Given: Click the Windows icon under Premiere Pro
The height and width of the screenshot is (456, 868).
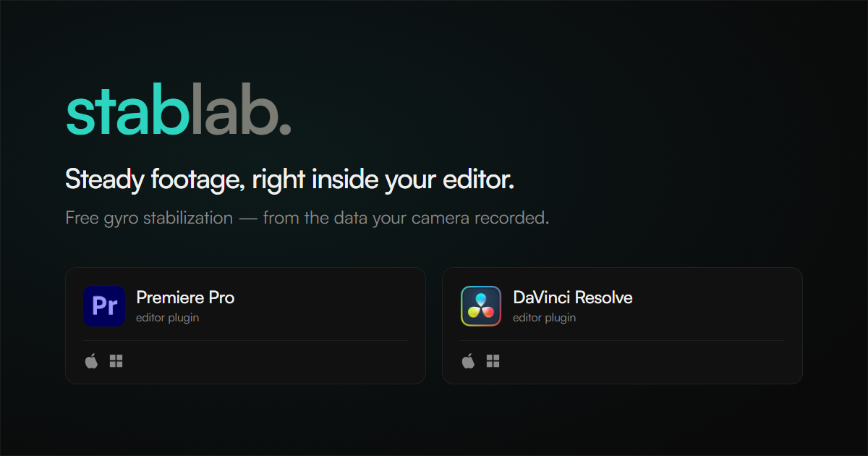Looking at the screenshot, I should (x=116, y=361).
